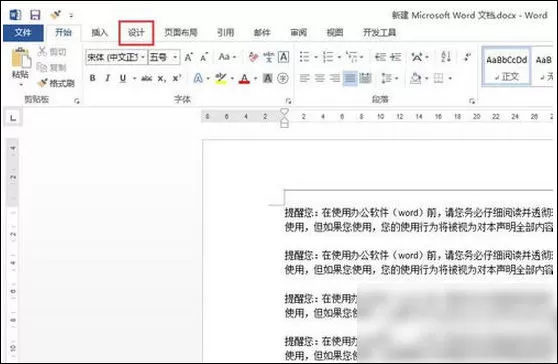Viewport: 558px width, 364px height.
Task: Click the Grow Font icon
Action: click(189, 57)
